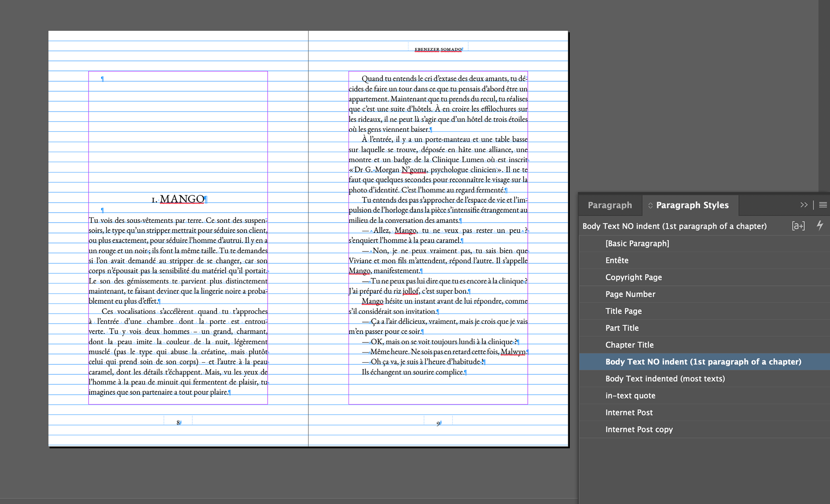Select the Chapter Title style
Viewport: 830px width, 504px height.
click(629, 345)
